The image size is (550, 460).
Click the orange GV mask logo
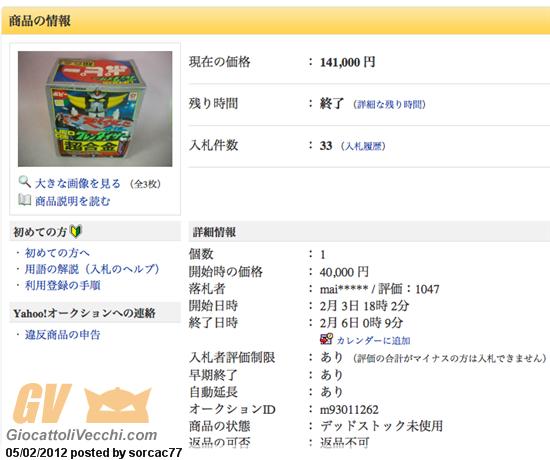coord(82,405)
